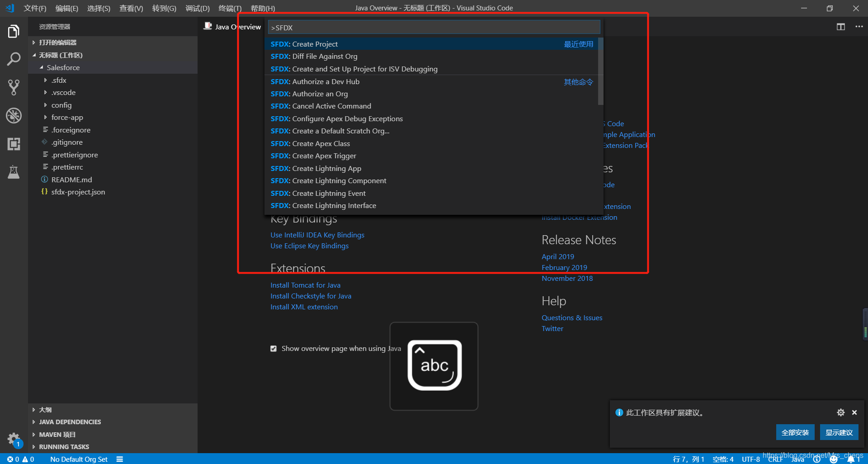Click the status bar list menu icon
868x464 pixels.
pyautogui.click(x=120, y=459)
